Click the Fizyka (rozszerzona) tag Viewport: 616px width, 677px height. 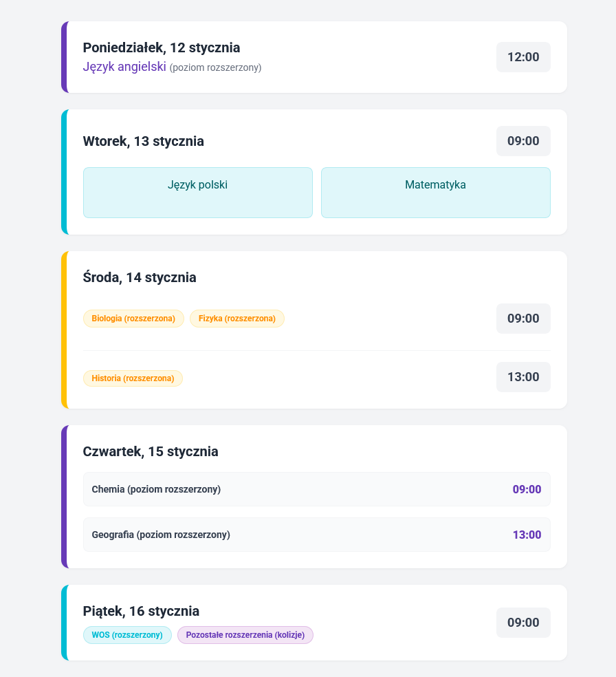pos(236,319)
